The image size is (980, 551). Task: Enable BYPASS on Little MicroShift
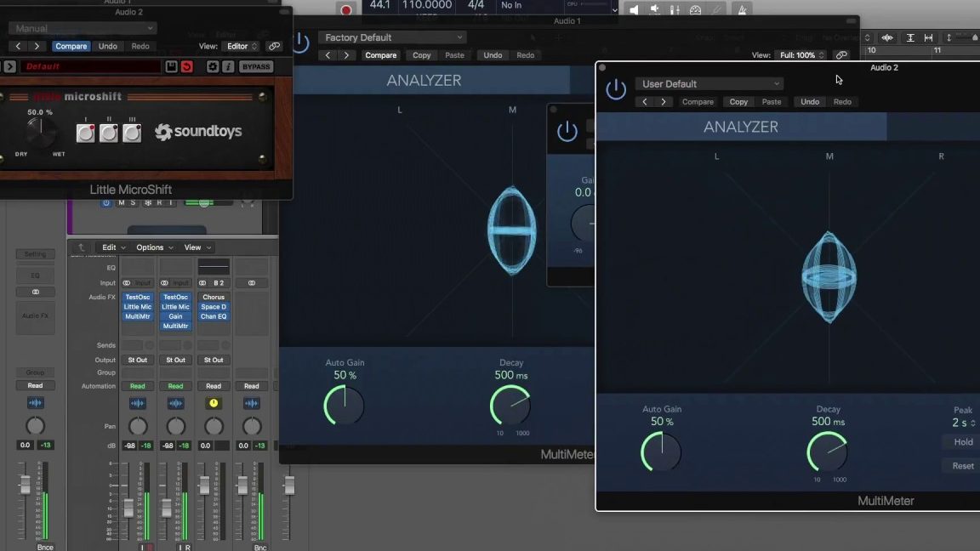pyautogui.click(x=256, y=66)
